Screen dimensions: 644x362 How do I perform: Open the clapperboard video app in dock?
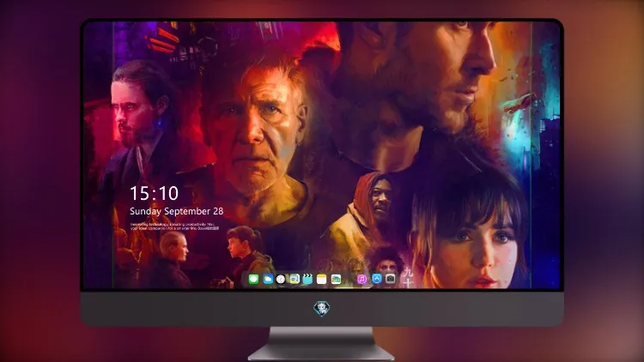point(307,280)
